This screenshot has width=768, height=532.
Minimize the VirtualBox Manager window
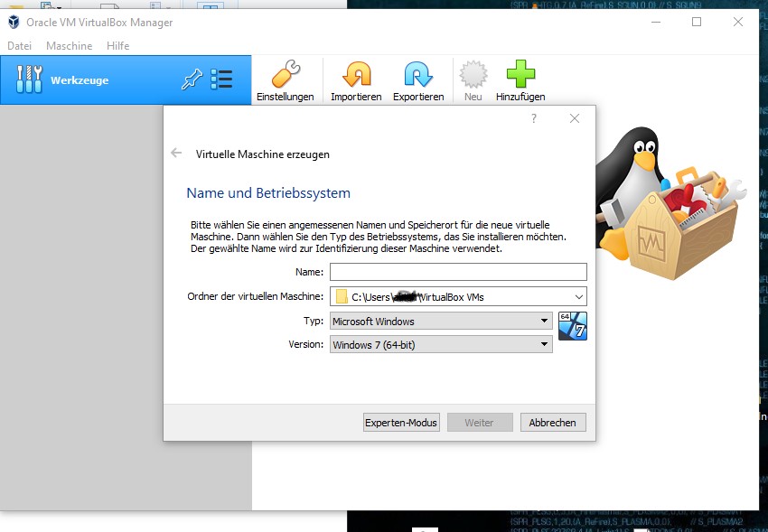(656, 22)
